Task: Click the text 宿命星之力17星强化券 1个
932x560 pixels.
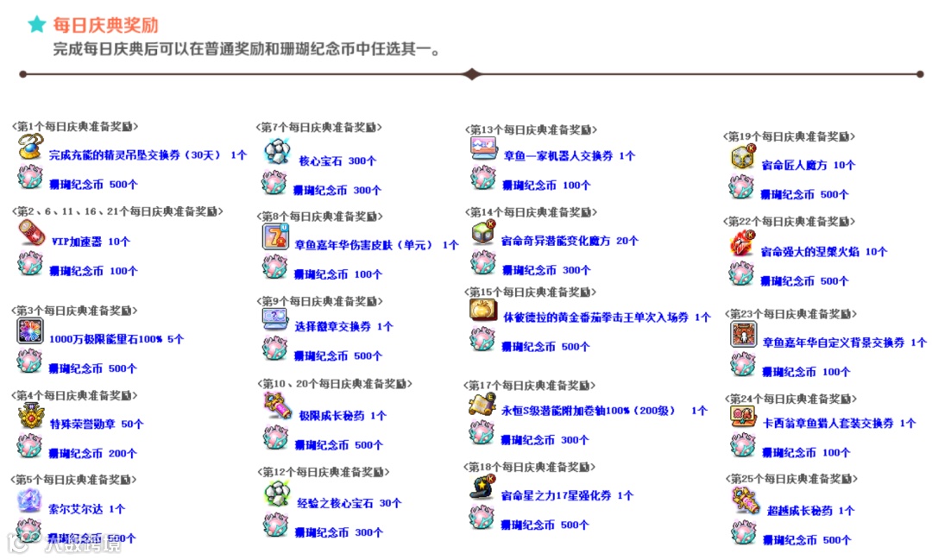Action: [x=568, y=495]
